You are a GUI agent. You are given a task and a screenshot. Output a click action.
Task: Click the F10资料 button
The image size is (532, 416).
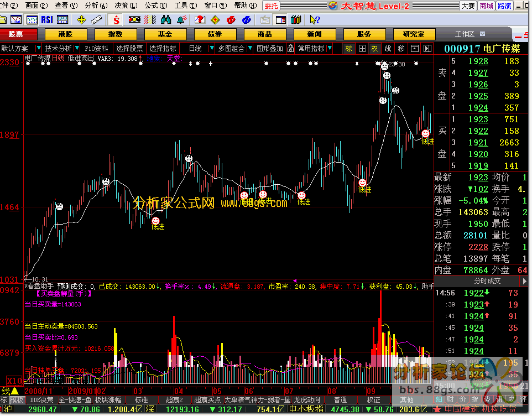tap(96, 49)
